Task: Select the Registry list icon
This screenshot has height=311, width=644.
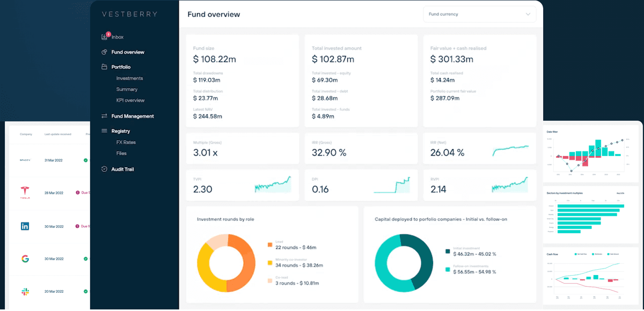Action: [104, 131]
